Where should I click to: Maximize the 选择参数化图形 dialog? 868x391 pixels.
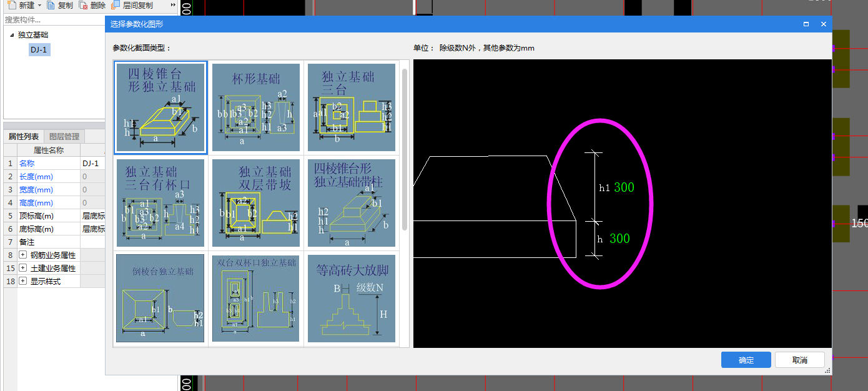click(x=806, y=24)
